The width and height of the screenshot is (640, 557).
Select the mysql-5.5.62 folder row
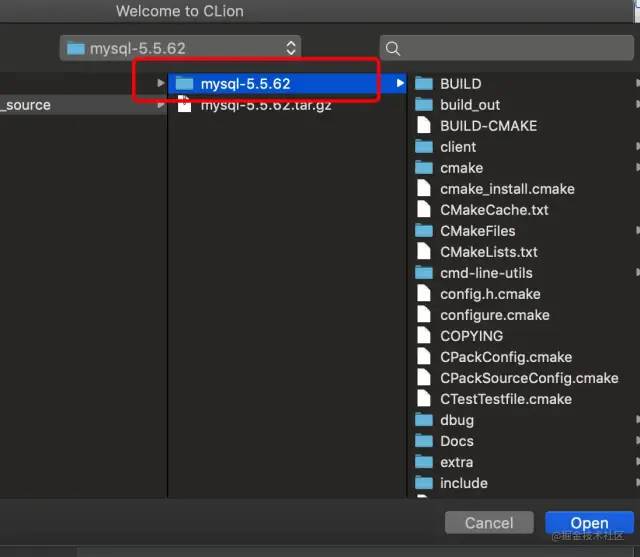click(287, 84)
